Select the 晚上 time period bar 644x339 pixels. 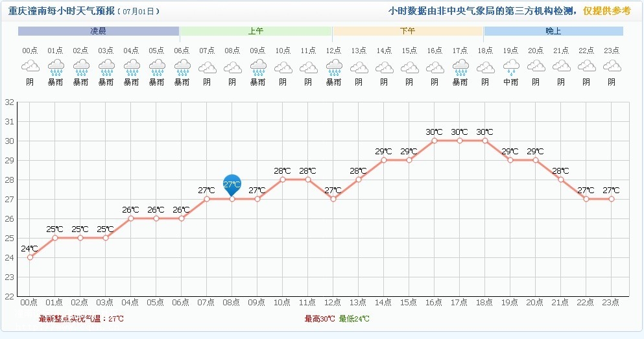pyautogui.click(x=554, y=31)
